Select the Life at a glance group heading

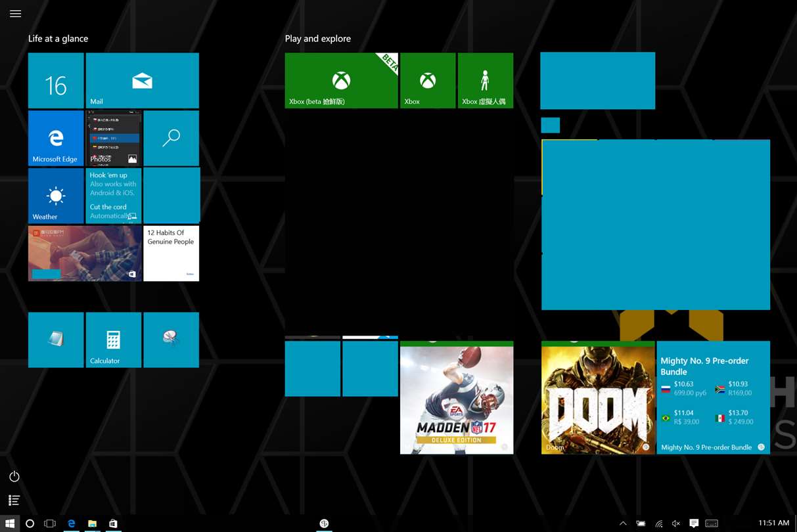pyautogui.click(x=58, y=39)
